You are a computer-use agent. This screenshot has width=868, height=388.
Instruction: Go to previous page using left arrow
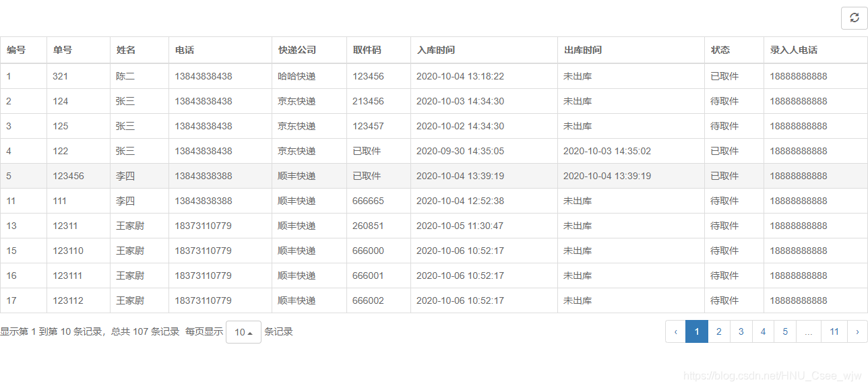point(675,331)
